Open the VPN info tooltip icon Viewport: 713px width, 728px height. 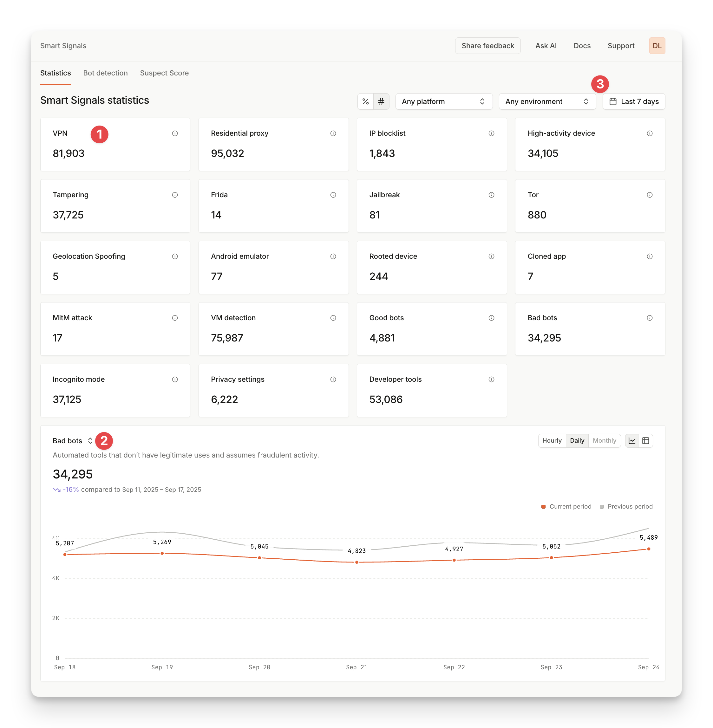point(175,133)
